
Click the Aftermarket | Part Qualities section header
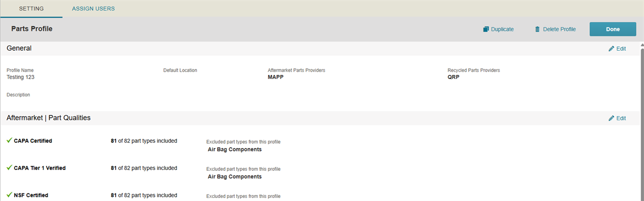pyautogui.click(x=49, y=118)
